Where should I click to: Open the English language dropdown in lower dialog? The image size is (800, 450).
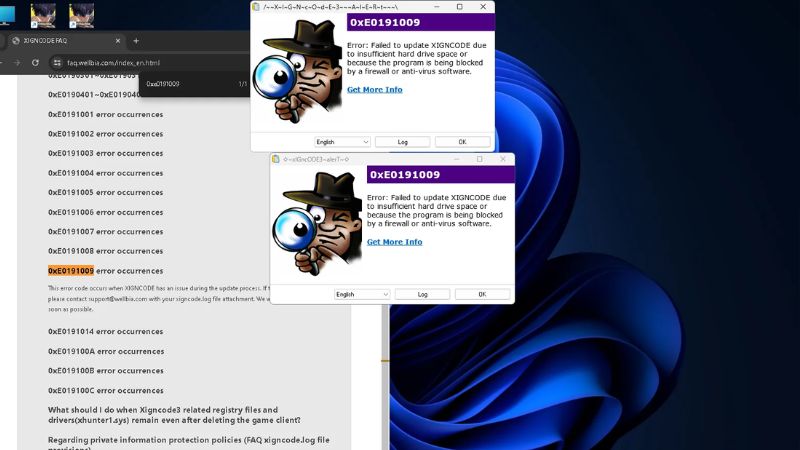[362, 294]
